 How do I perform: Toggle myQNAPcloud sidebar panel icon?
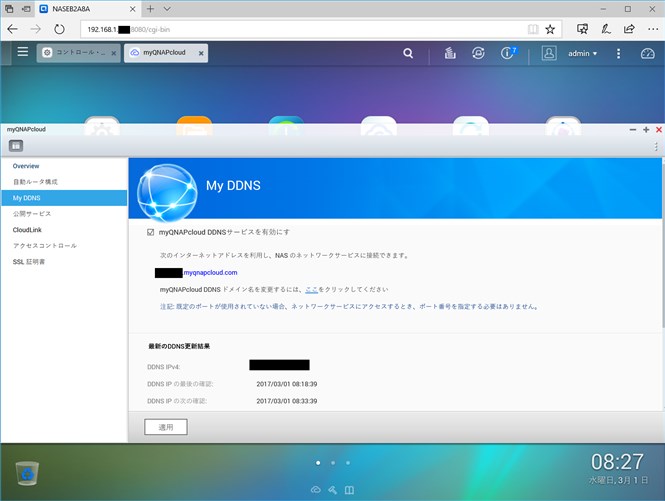tap(16, 146)
